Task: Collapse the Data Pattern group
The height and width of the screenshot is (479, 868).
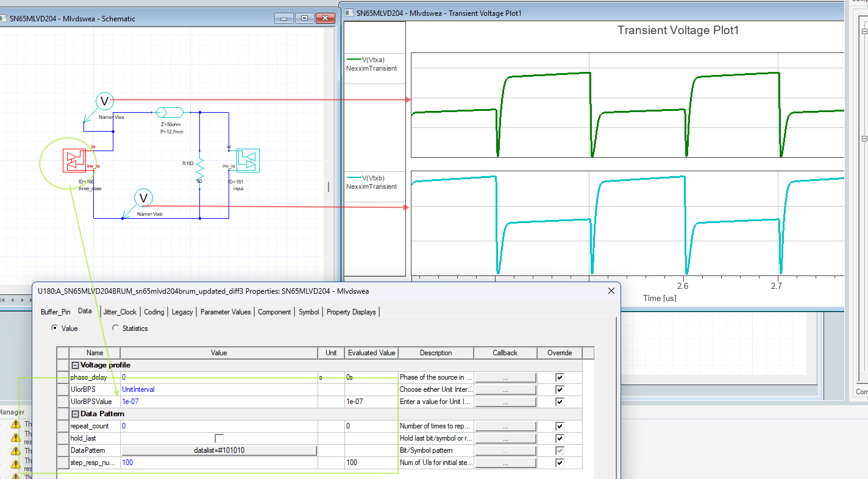Action: [75, 414]
